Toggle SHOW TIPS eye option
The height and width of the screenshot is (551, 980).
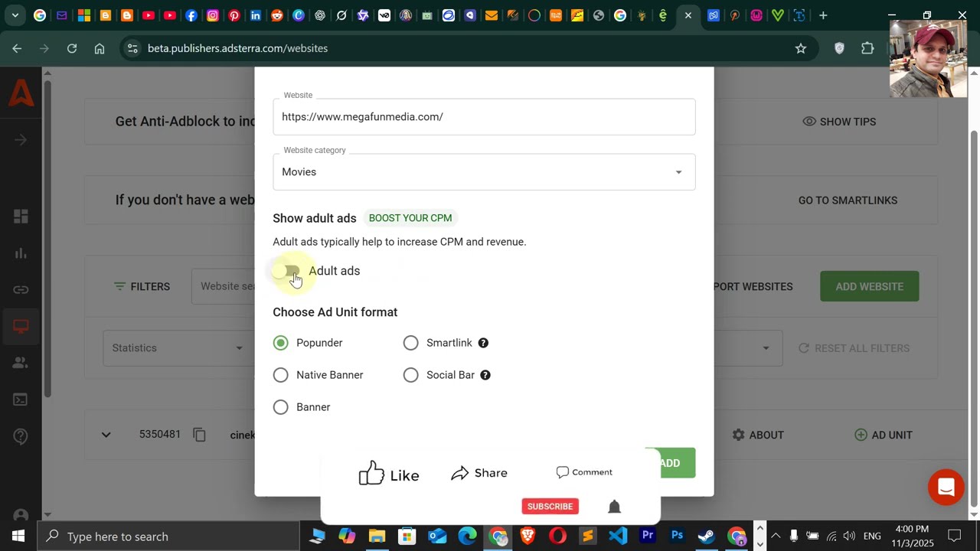coord(839,122)
